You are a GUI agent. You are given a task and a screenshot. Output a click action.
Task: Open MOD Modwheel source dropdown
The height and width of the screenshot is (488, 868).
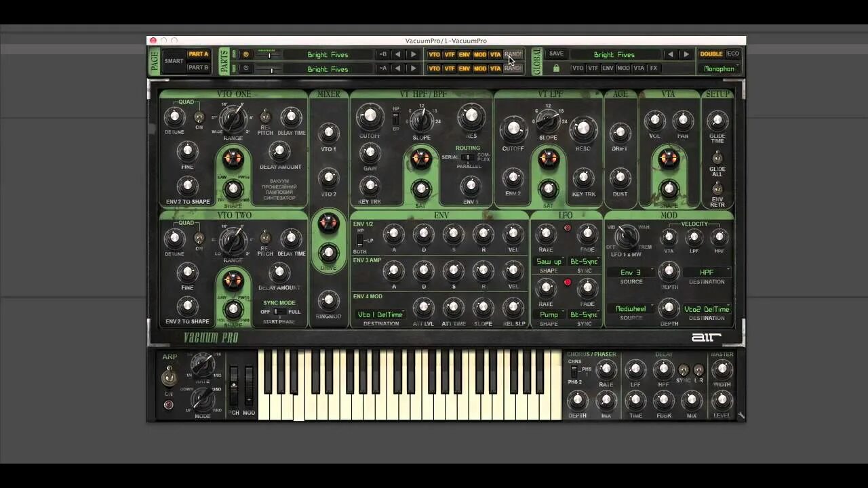tap(631, 309)
